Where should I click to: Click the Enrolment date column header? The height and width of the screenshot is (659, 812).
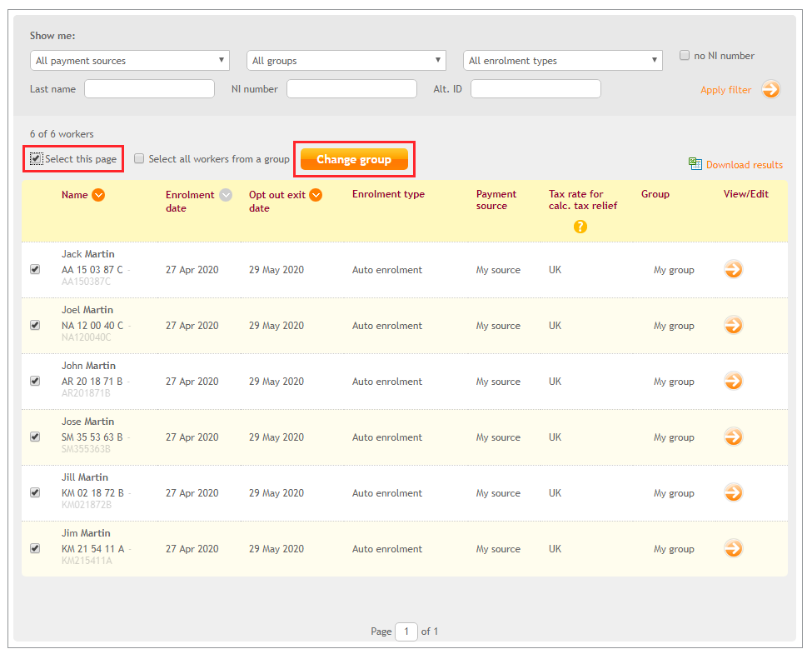click(x=190, y=201)
